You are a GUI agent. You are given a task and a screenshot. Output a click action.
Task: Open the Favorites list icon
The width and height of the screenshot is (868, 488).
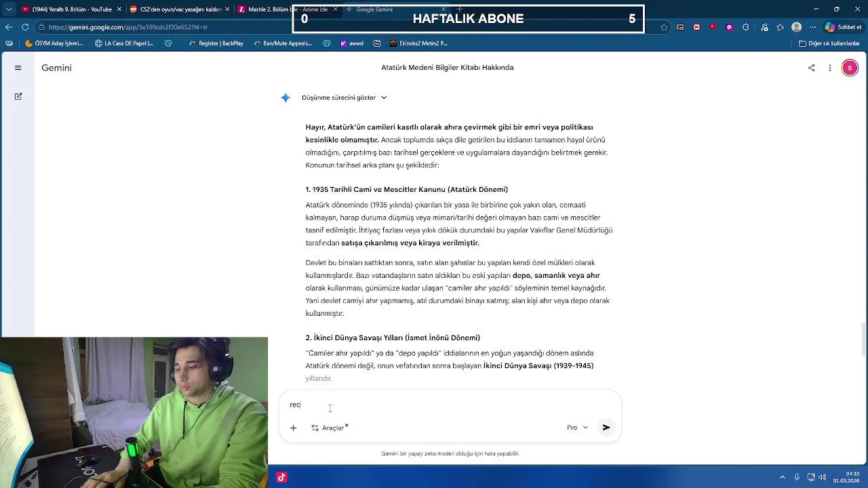(781, 27)
